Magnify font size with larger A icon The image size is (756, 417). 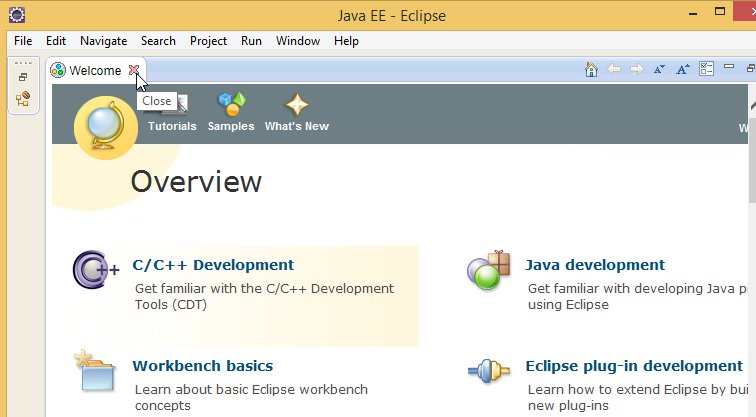[683, 69]
